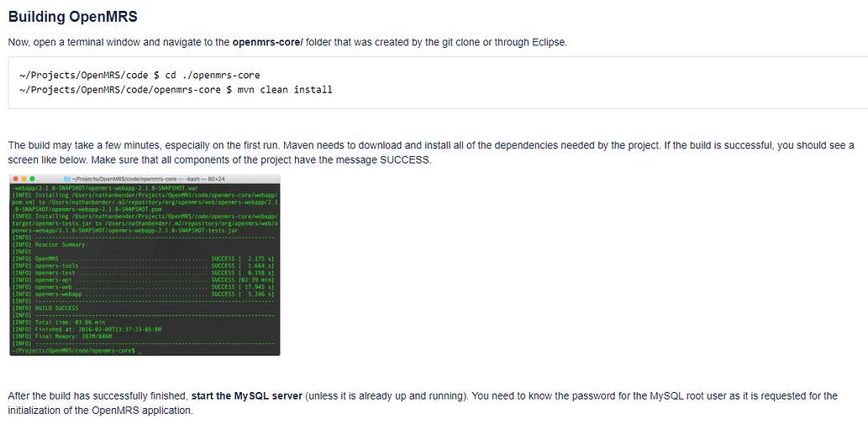The width and height of the screenshot is (868, 424).
Task: Click the 'Finished at' timestamp line
Action: 87,329
